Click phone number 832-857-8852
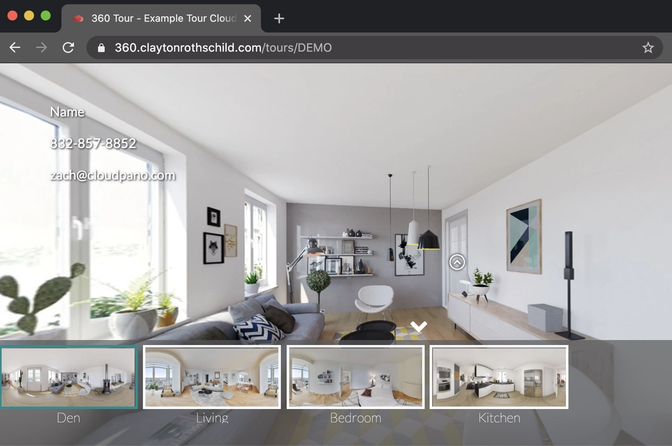The width and height of the screenshot is (672, 446). 93,143
